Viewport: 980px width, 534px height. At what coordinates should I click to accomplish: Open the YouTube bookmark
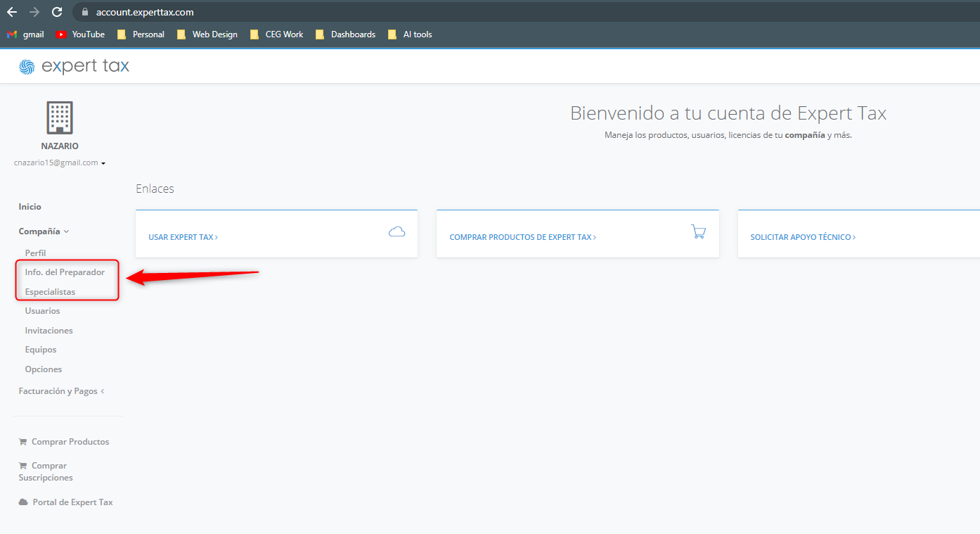point(80,34)
